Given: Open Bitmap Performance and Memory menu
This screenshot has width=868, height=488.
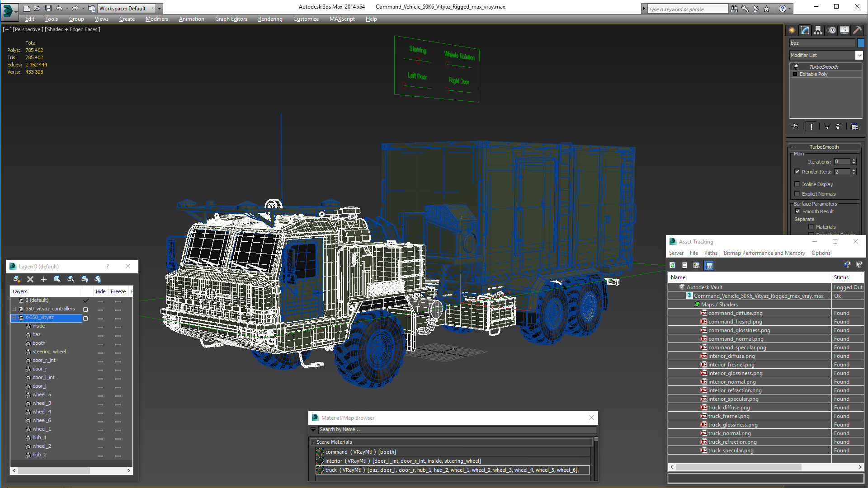Looking at the screenshot, I should (x=764, y=253).
